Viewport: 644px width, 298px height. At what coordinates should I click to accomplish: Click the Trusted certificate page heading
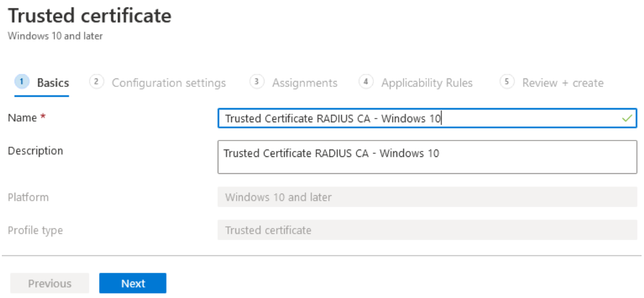89,16
